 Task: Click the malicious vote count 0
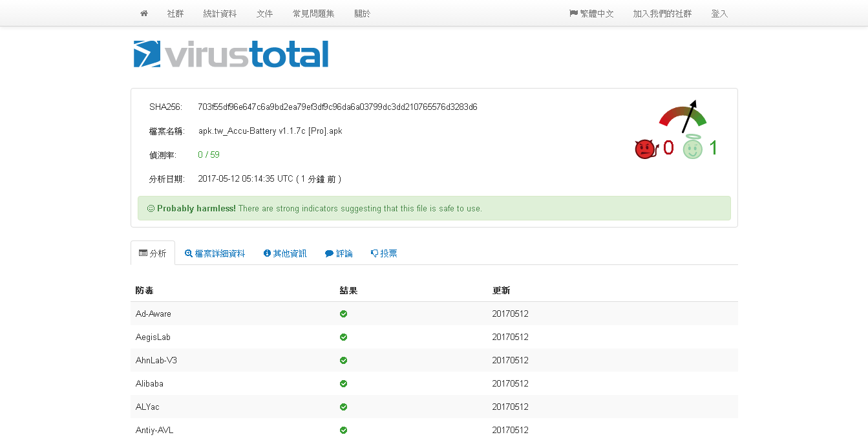click(x=668, y=148)
